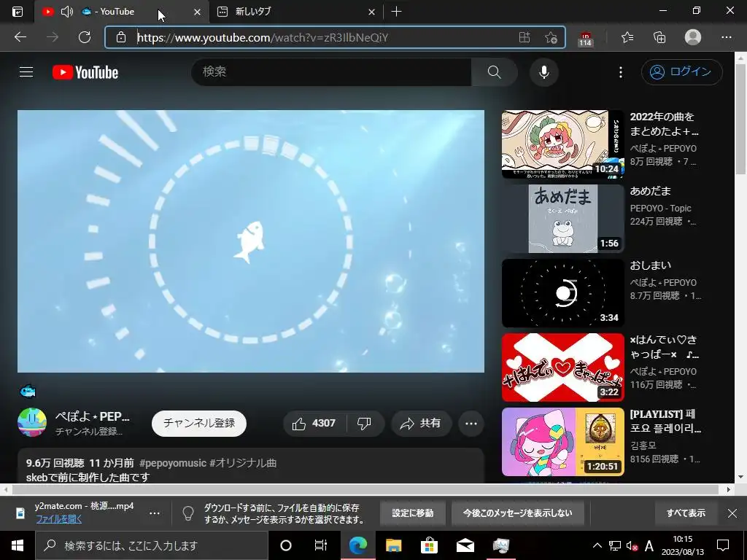
Task: Subscribe with チャンネル登録 button
Action: pyautogui.click(x=199, y=424)
